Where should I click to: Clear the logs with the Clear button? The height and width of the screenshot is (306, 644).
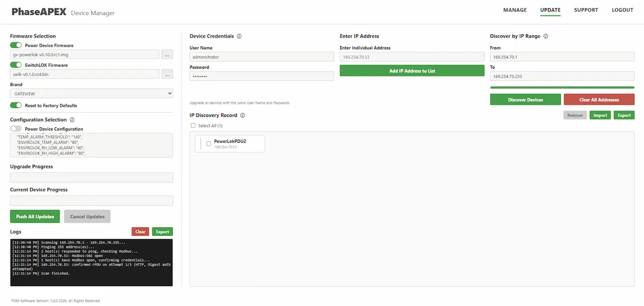tap(140, 231)
